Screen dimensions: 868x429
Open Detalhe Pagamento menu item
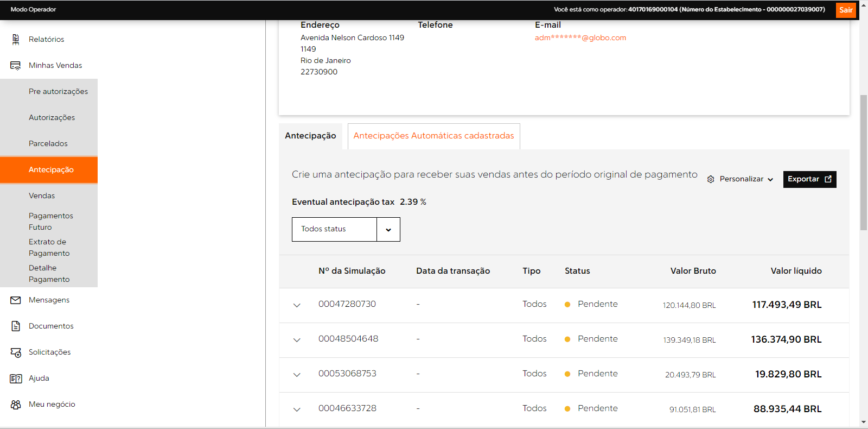click(x=49, y=274)
